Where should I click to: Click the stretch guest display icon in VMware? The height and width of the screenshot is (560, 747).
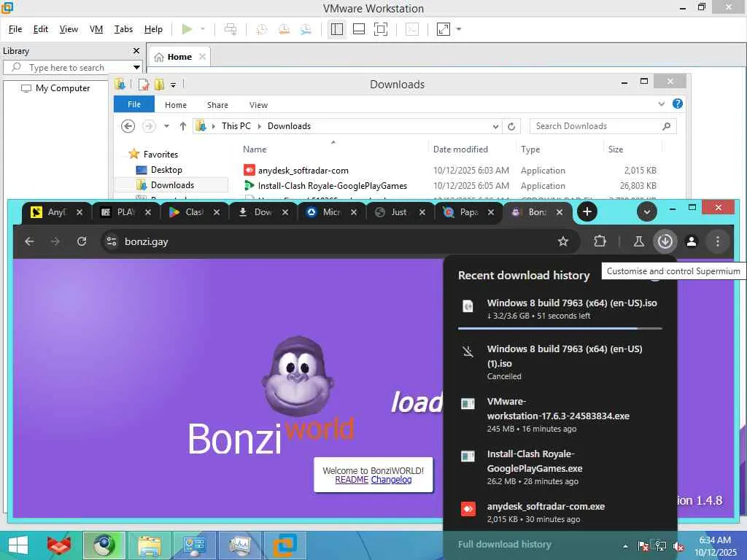click(x=443, y=29)
